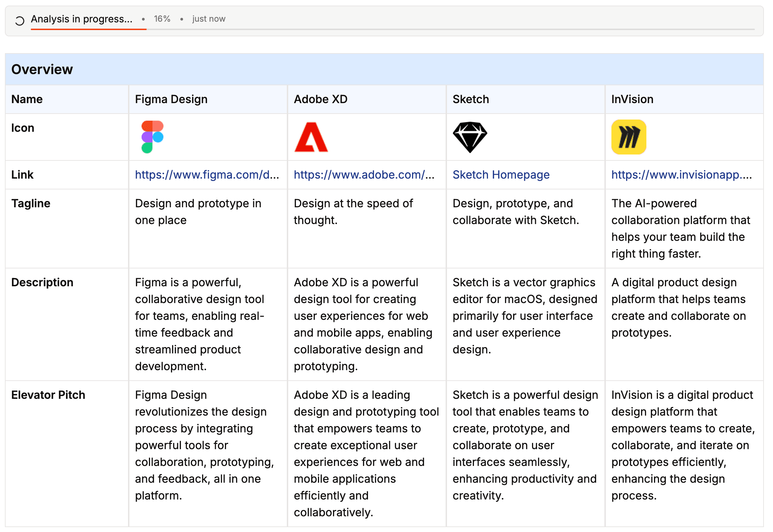Click the Description row label

(42, 282)
